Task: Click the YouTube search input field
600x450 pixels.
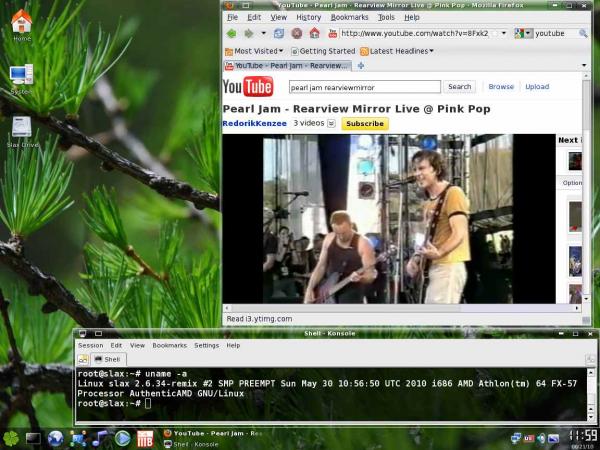Action: (365, 87)
